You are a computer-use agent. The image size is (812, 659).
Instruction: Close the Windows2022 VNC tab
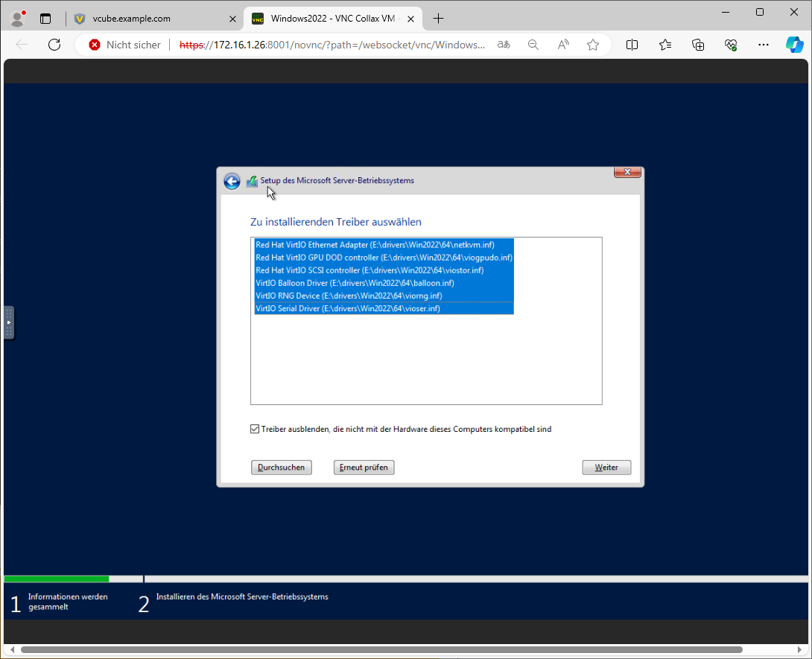point(410,19)
